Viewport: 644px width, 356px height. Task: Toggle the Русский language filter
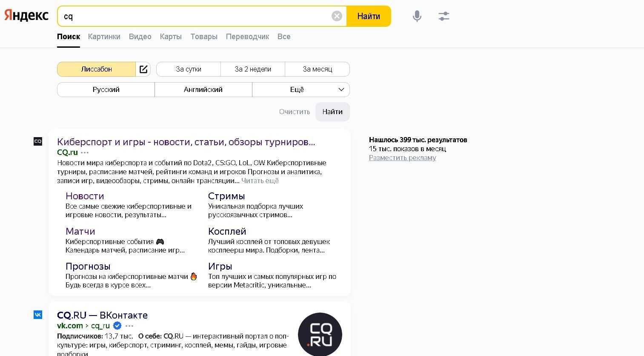106,89
